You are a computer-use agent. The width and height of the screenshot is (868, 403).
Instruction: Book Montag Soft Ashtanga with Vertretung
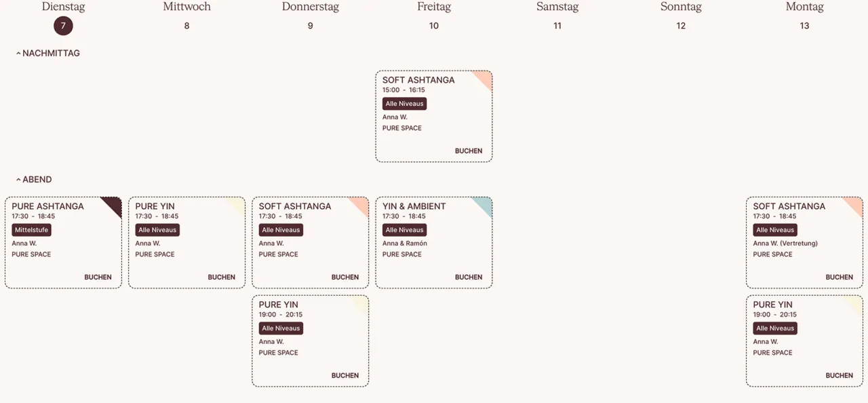point(839,277)
